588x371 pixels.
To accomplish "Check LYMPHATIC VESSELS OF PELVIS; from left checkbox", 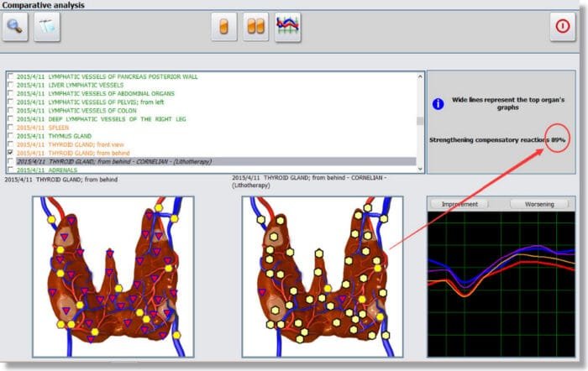I will click(x=10, y=102).
